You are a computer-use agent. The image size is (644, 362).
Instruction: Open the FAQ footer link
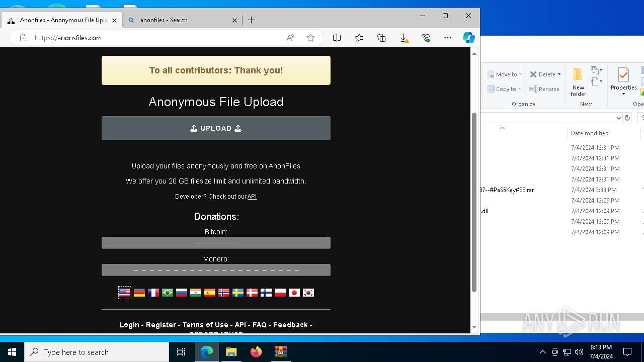(x=260, y=325)
